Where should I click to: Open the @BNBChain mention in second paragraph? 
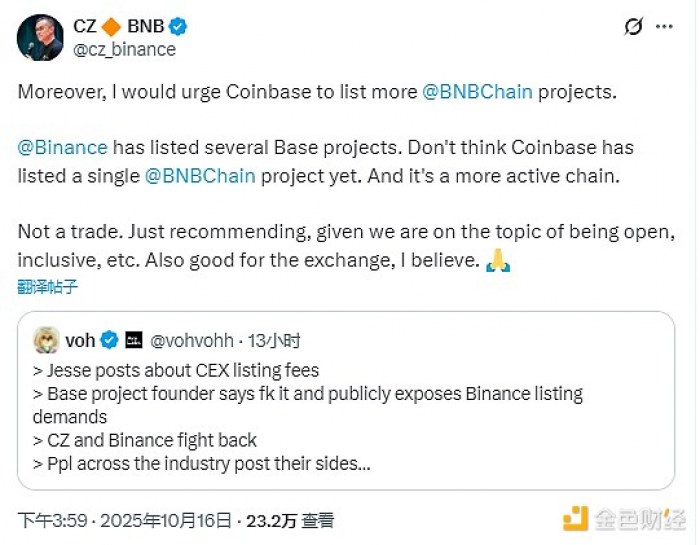(200, 175)
